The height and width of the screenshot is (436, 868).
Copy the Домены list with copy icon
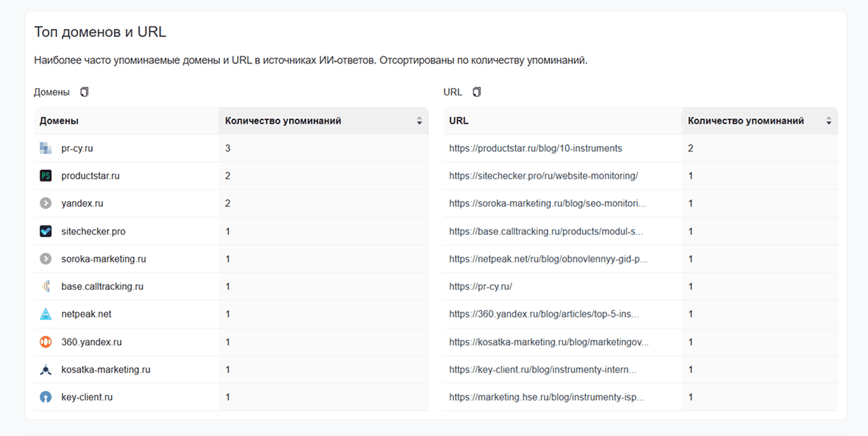point(85,93)
